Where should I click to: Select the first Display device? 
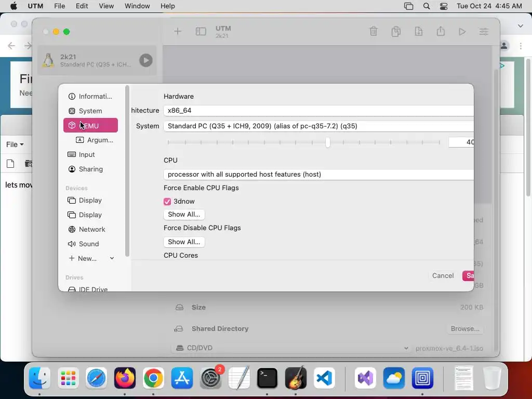coord(90,200)
